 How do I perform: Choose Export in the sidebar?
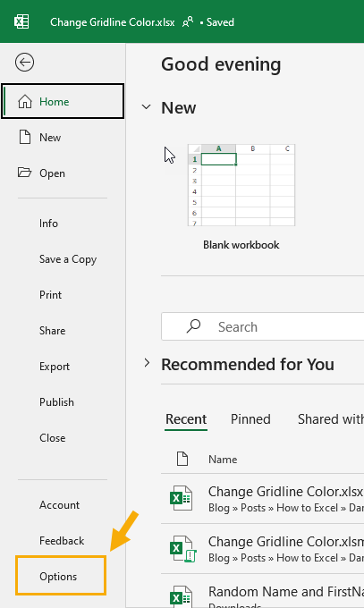pyautogui.click(x=55, y=367)
